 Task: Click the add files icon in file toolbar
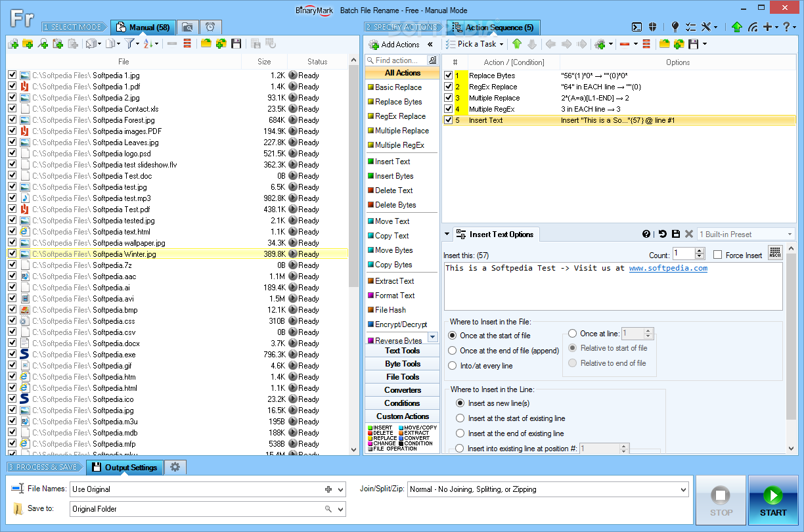coord(13,44)
